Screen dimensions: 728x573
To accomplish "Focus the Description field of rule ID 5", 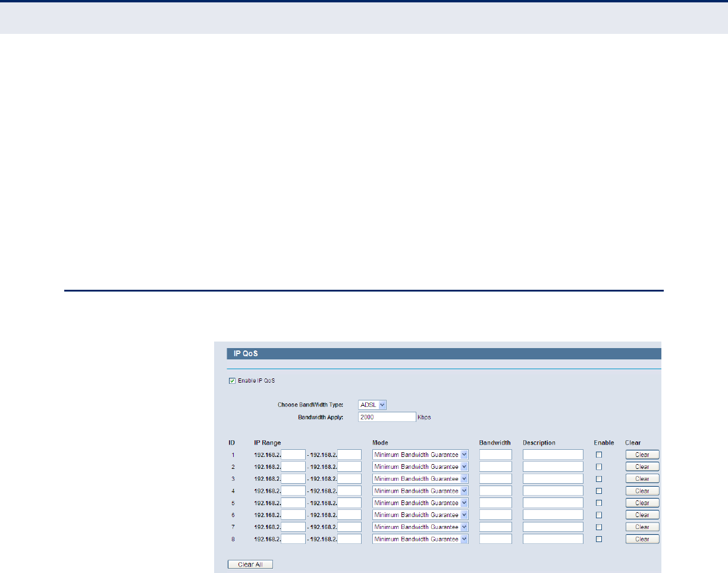I will [553, 503].
